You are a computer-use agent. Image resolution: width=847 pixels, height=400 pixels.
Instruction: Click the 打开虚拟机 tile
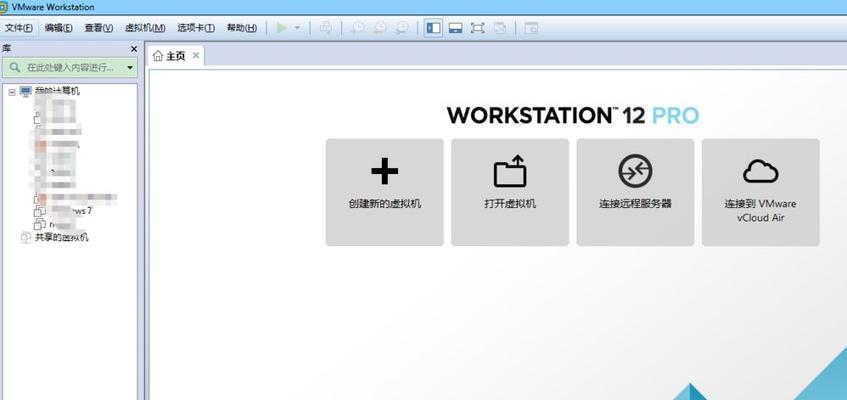tap(510, 192)
